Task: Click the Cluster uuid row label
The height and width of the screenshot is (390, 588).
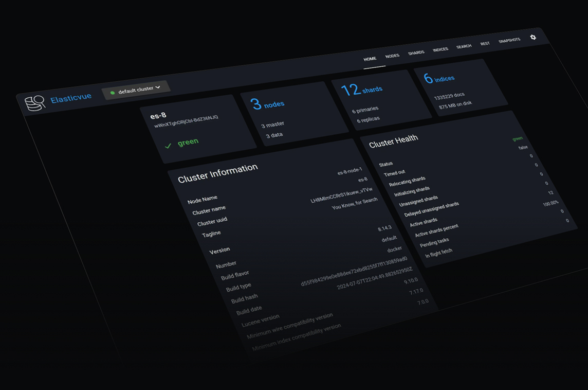Action: click(x=212, y=221)
